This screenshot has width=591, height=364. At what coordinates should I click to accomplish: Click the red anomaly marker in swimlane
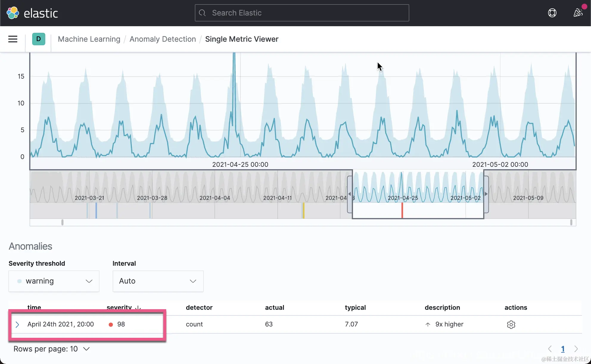coord(402,210)
